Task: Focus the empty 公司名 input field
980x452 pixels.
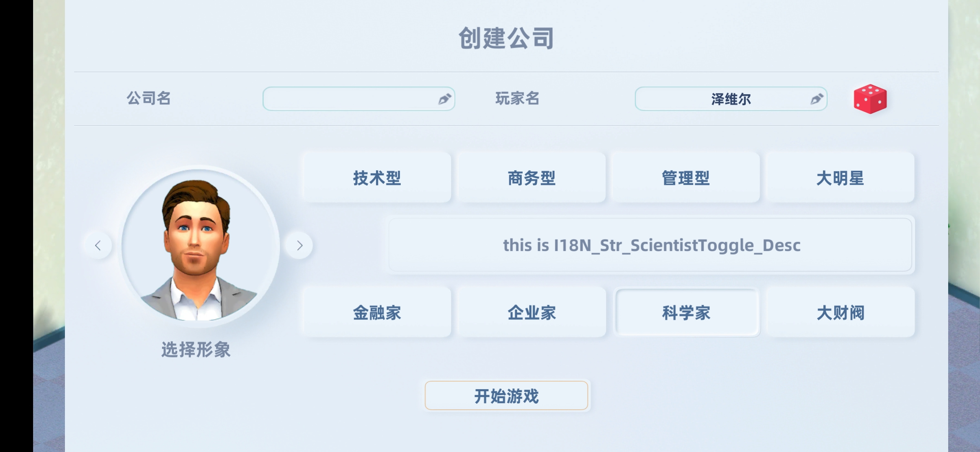Action: [359, 99]
